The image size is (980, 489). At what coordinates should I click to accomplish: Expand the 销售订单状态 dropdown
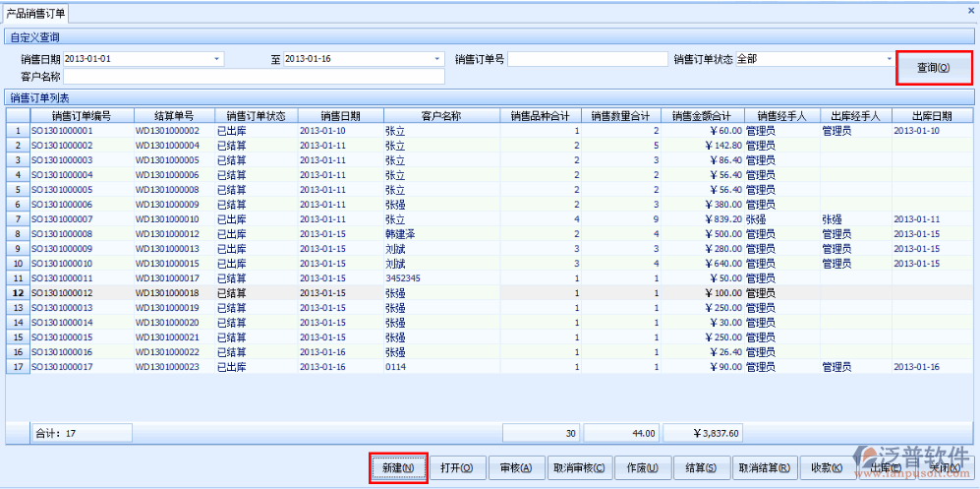click(889, 59)
